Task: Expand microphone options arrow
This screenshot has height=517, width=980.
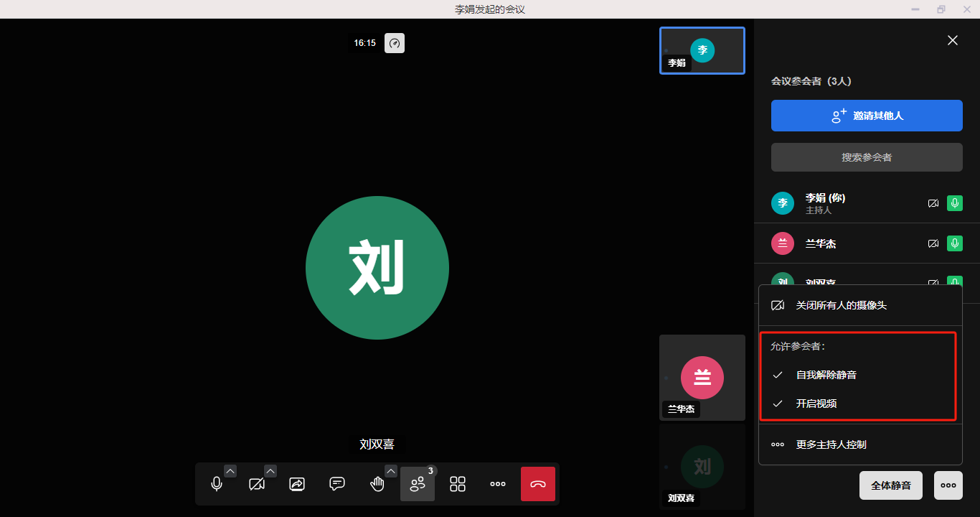Action: tap(230, 471)
